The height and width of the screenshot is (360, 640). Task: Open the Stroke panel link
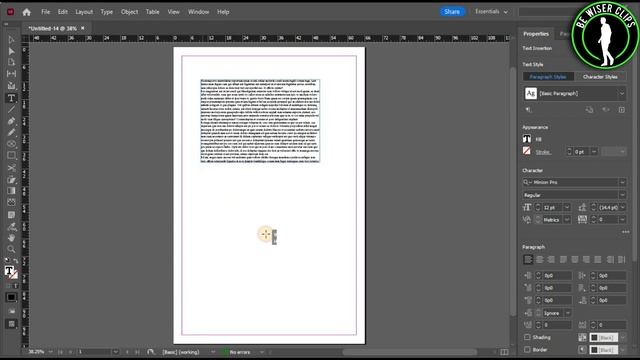click(542, 152)
